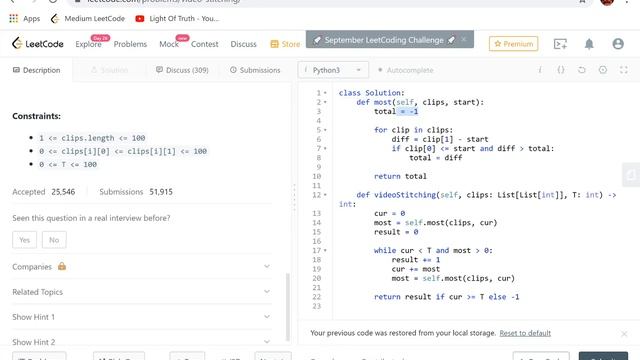Open the September LeetCoding Challenge banner
This screenshot has width=640, height=360.
(384, 40)
